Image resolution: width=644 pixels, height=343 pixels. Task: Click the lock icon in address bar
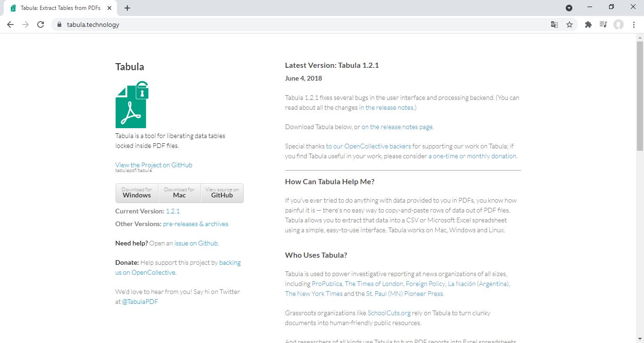(59, 24)
